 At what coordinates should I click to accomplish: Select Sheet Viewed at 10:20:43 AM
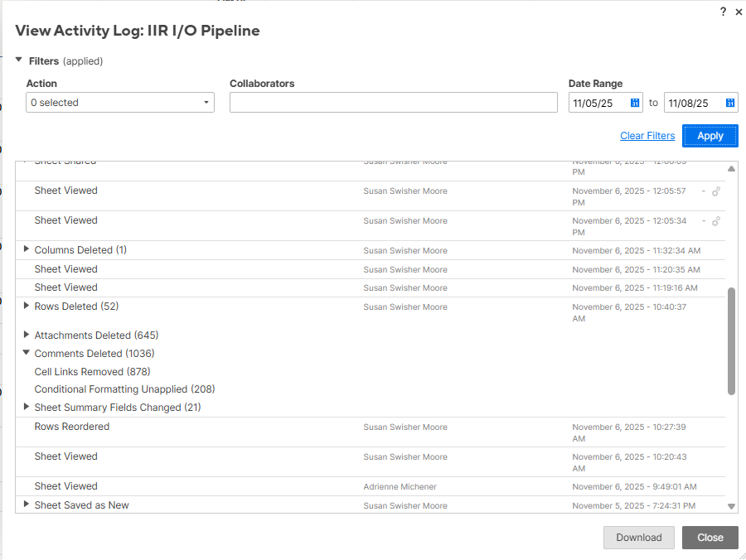[x=371, y=462]
